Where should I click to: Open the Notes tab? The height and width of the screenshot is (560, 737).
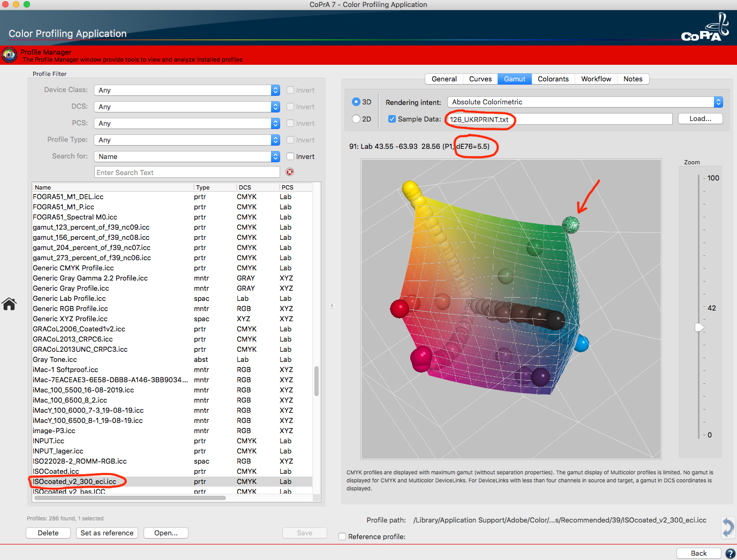pos(633,79)
